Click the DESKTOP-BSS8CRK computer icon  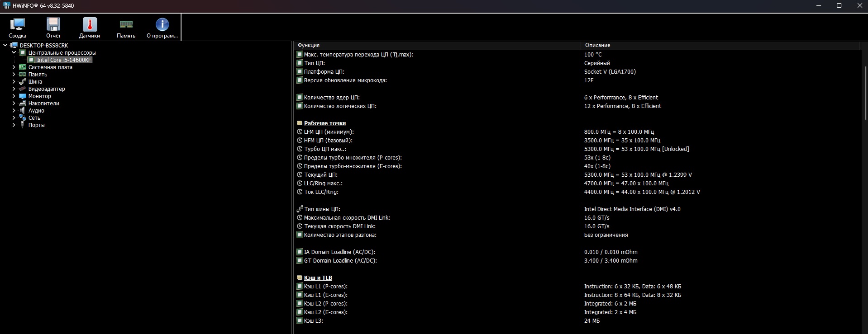click(14, 45)
